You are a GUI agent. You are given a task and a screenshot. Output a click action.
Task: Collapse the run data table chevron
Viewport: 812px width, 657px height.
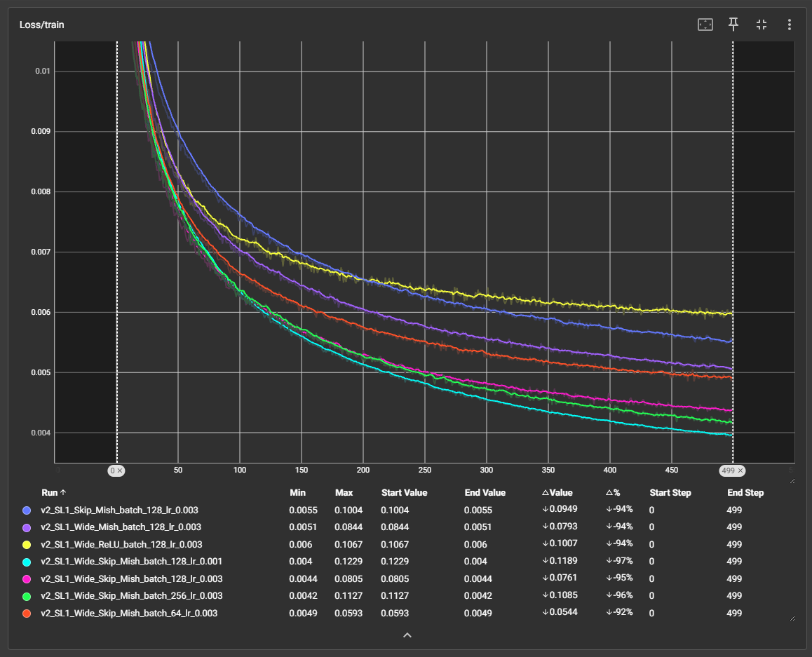[407, 635]
